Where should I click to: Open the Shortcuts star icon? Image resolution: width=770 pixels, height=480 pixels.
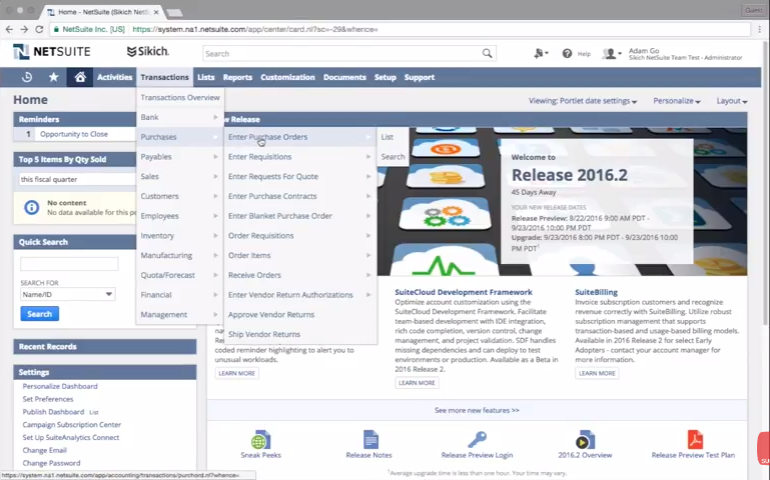coord(54,77)
